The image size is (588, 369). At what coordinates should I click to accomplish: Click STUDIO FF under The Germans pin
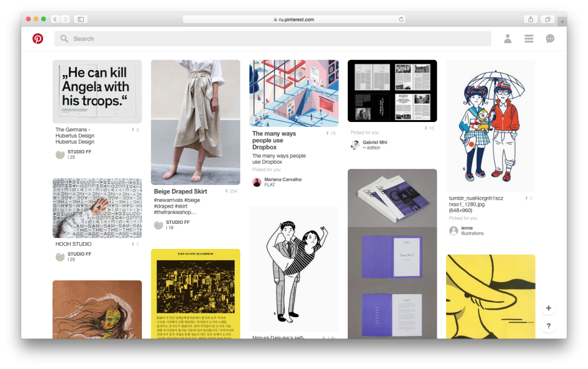pyautogui.click(x=79, y=152)
